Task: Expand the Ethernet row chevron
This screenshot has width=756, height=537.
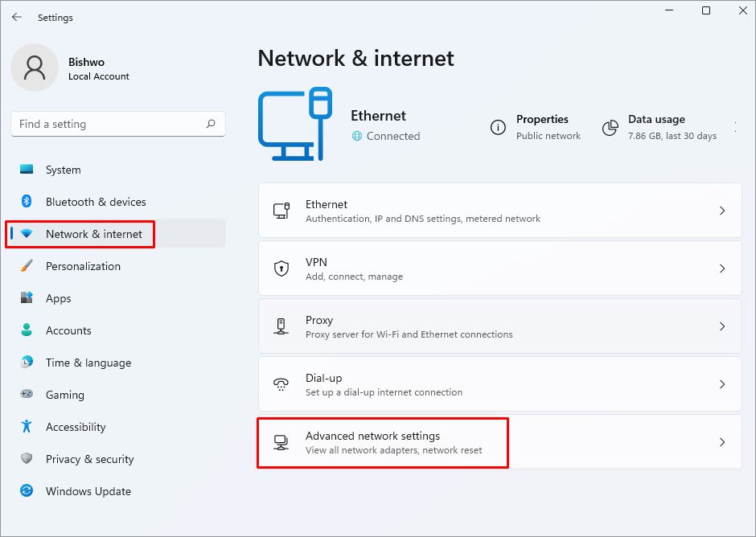Action: tap(722, 211)
